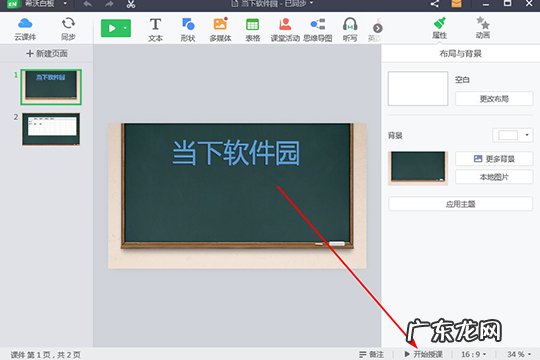The width and height of the screenshot is (540, 360).
Task: Open the 课堂活动 classroom activity tool
Action: point(285,30)
